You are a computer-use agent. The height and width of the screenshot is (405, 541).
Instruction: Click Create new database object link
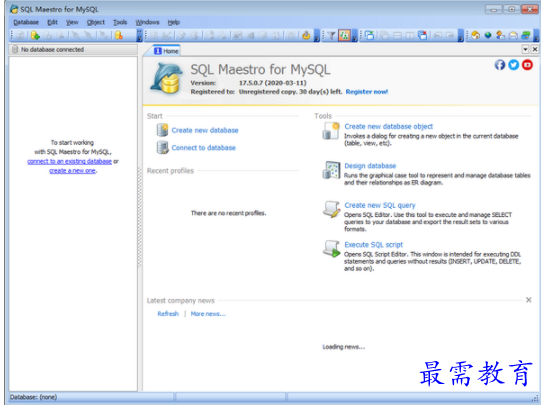(x=388, y=127)
